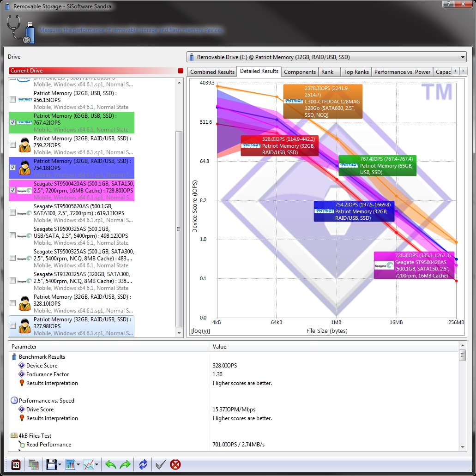The height and width of the screenshot is (476, 476).
Task: Go forward with the green right arrow
Action: pos(125,464)
